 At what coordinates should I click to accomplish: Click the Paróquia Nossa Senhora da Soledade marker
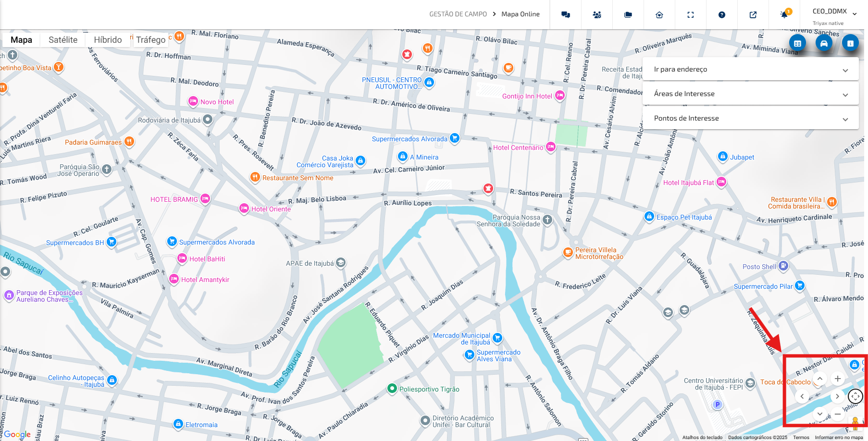547,220
